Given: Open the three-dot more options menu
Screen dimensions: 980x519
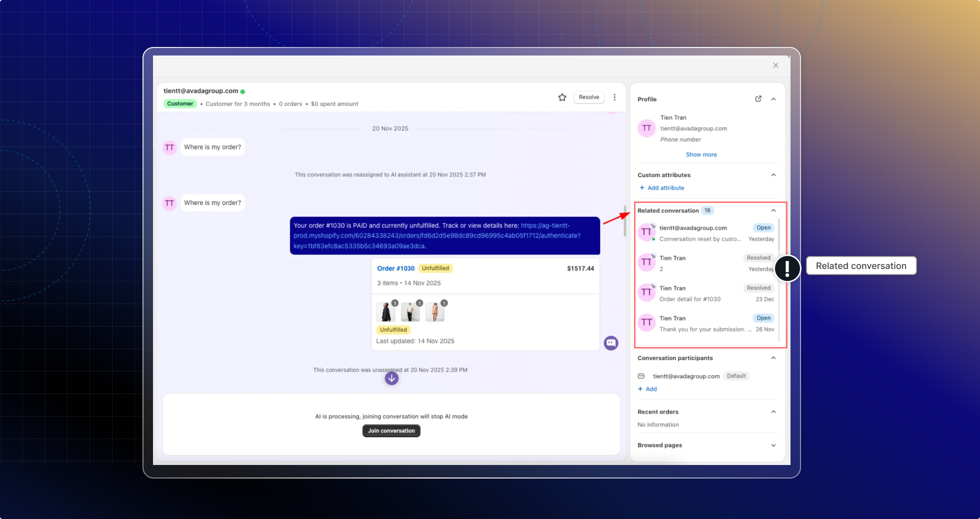Looking at the screenshot, I should [x=614, y=97].
